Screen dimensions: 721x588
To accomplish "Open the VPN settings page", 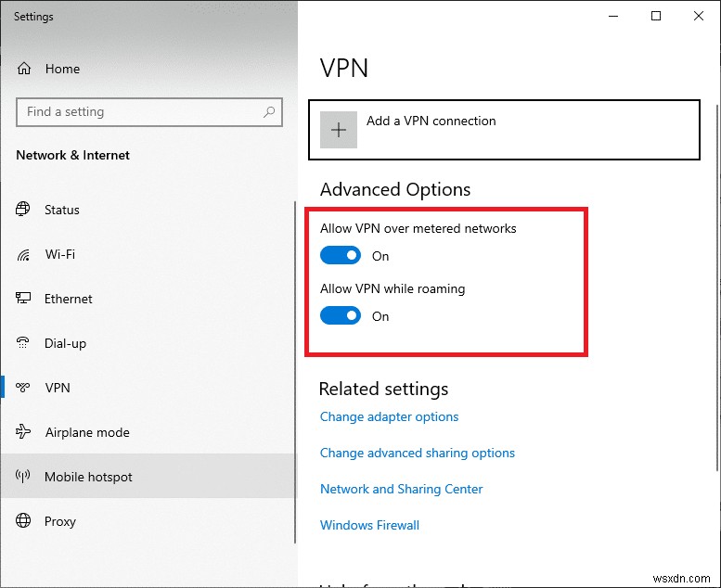I will coord(58,388).
